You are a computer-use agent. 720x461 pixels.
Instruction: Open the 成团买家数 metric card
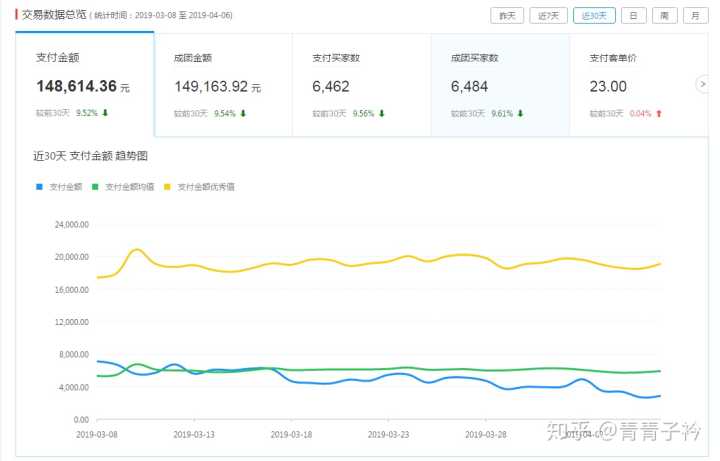point(499,84)
